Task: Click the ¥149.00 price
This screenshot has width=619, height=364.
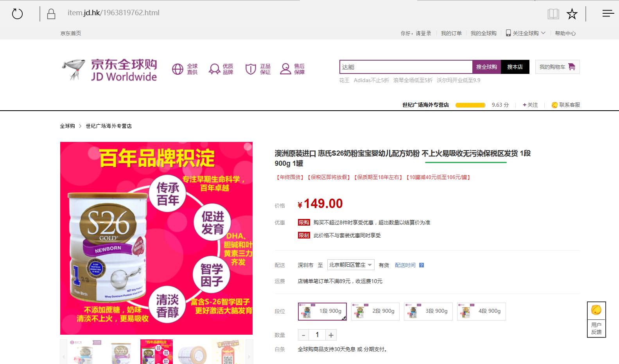Action: click(320, 204)
